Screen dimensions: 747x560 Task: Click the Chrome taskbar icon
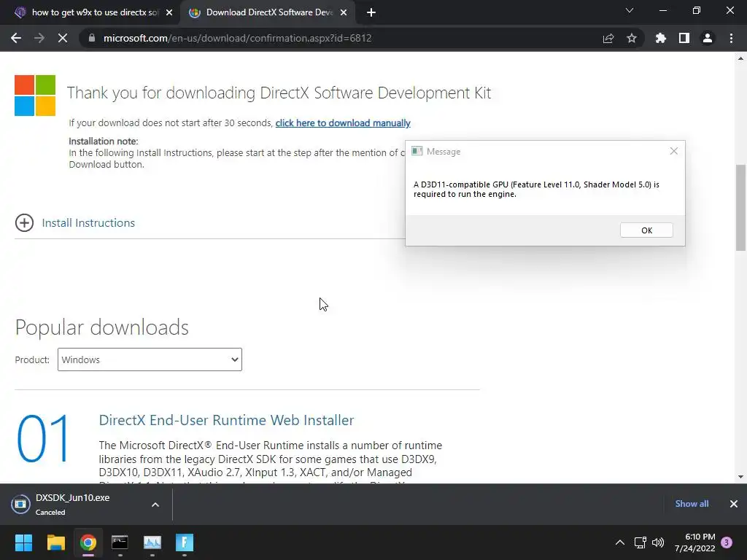pos(88,542)
